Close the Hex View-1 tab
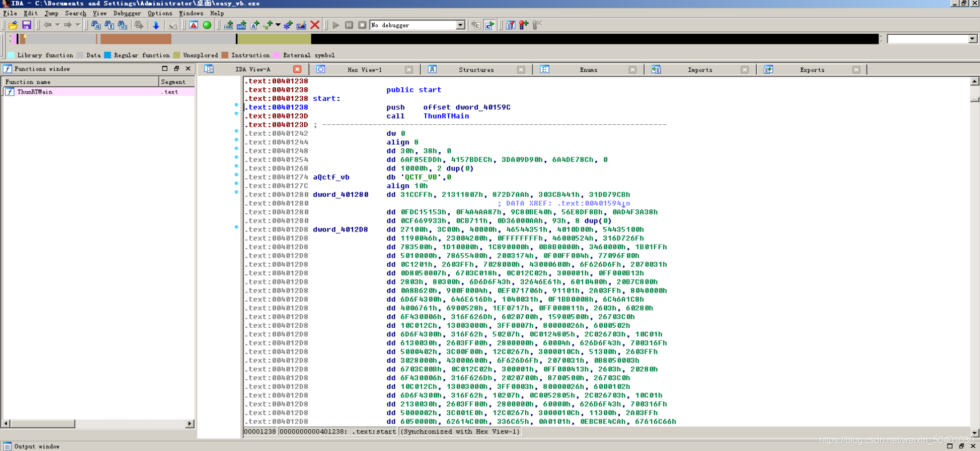This screenshot has height=451, width=980. [x=409, y=70]
